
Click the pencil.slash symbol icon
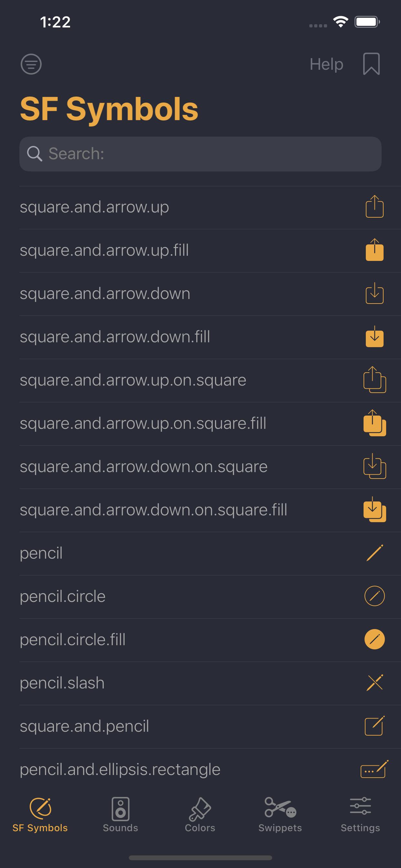point(375,683)
